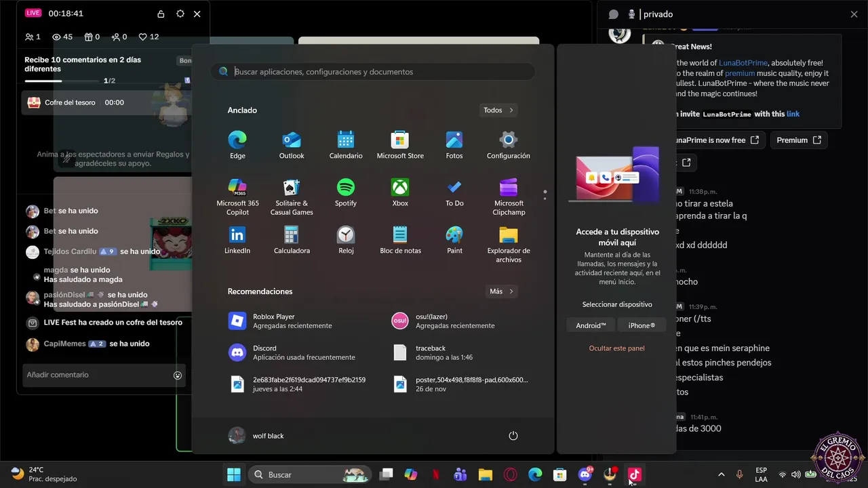Screen dimensions: 868x488
Task: Open Microsoft Store pinned tile
Action: pos(400,145)
